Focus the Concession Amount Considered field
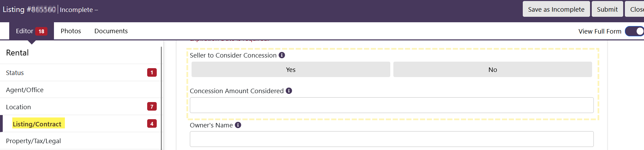The width and height of the screenshot is (644, 150). (x=392, y=105)
